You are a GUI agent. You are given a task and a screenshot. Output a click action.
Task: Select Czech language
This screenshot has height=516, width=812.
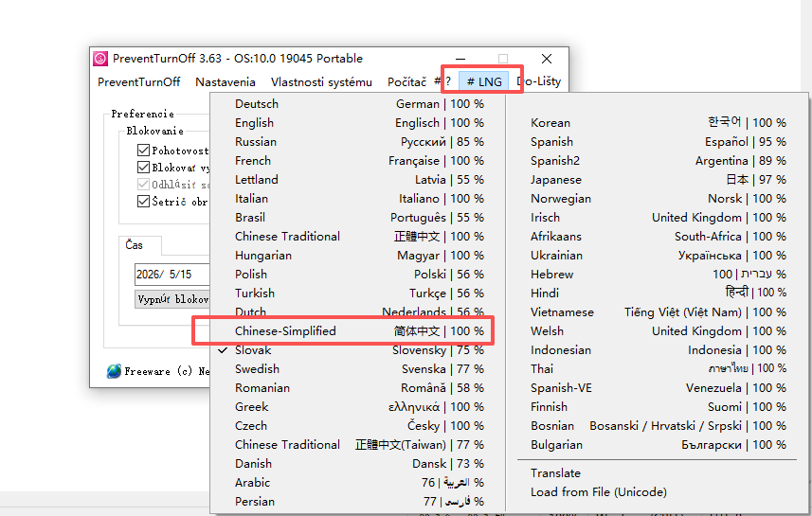tap(357, 425)
